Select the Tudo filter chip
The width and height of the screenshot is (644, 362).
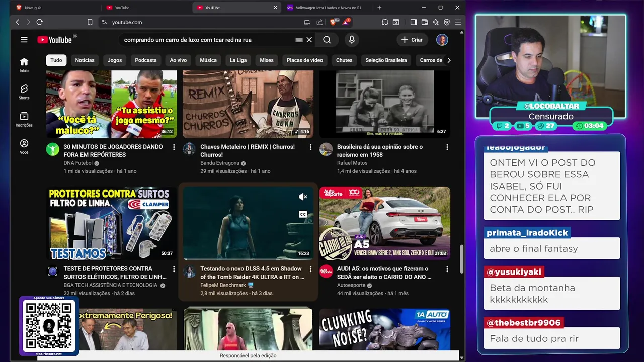coord(56,60)
